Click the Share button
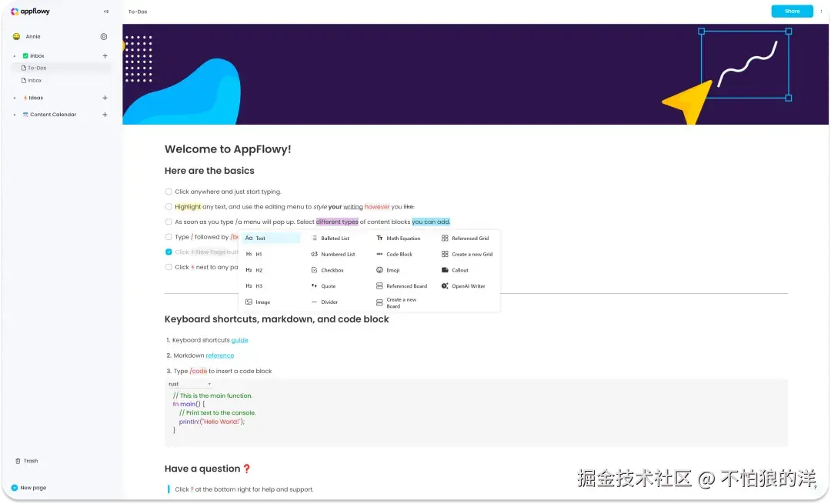831x504 pixels. coord(793,12)
